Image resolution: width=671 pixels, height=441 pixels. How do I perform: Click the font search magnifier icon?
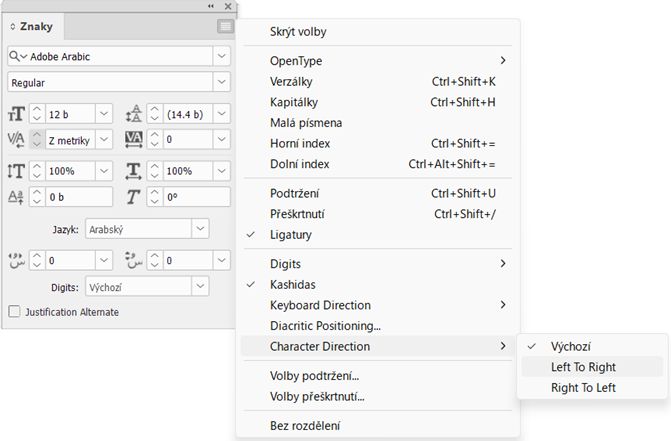14,56
